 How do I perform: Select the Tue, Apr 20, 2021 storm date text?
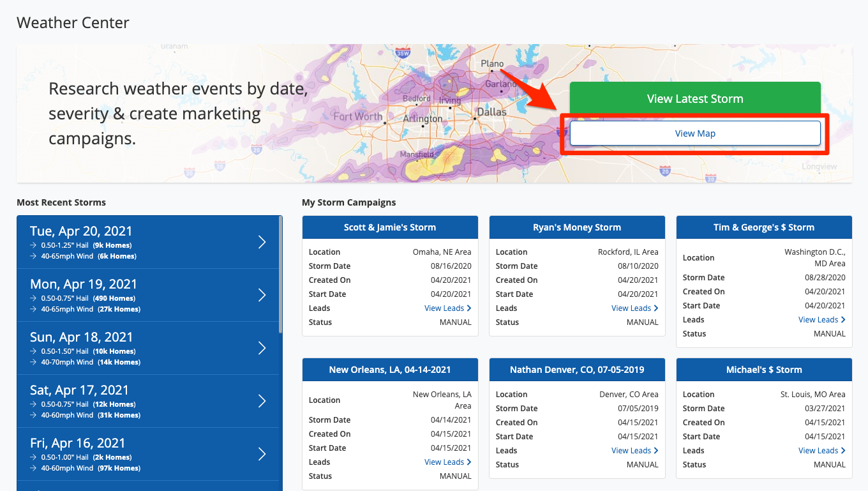coord(81,231)
